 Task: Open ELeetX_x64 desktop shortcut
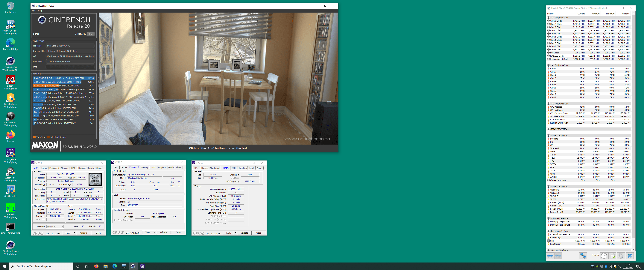[10, 174]
